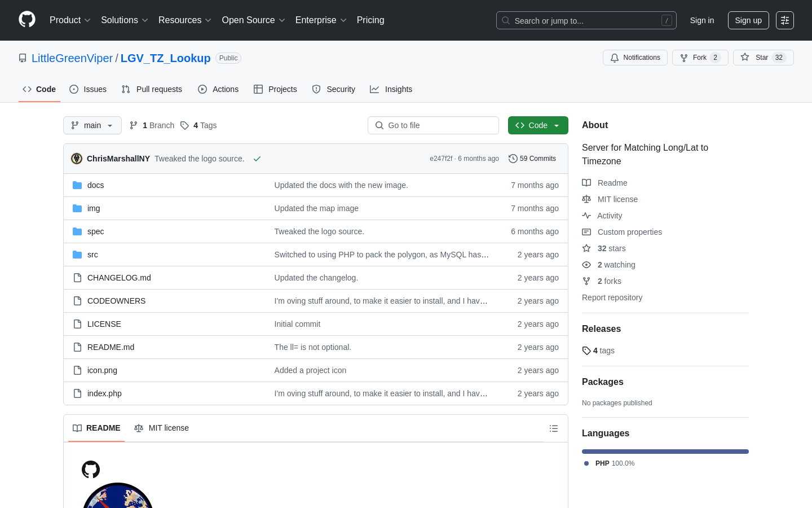Click the green check status icon

(x=257, y=159)
